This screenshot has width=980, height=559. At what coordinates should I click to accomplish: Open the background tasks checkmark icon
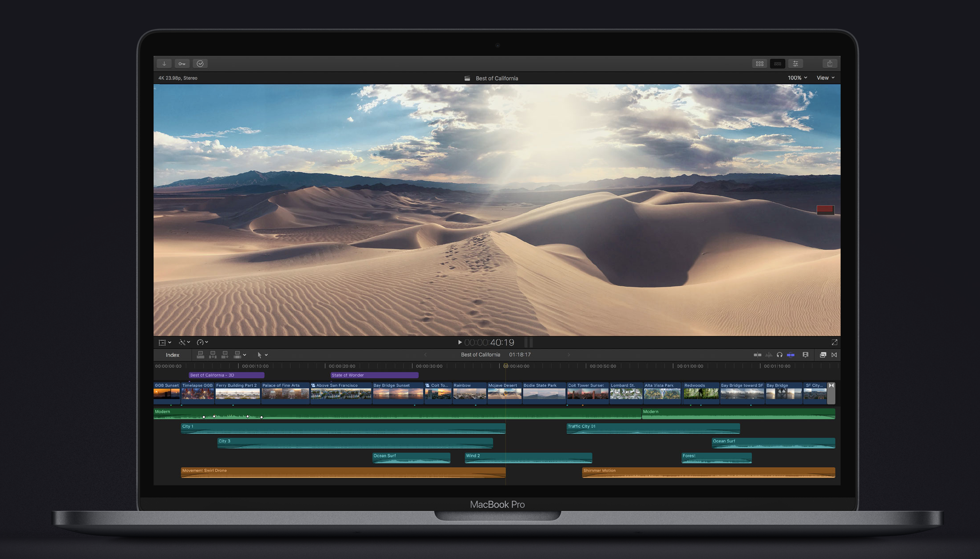point(200,63)
